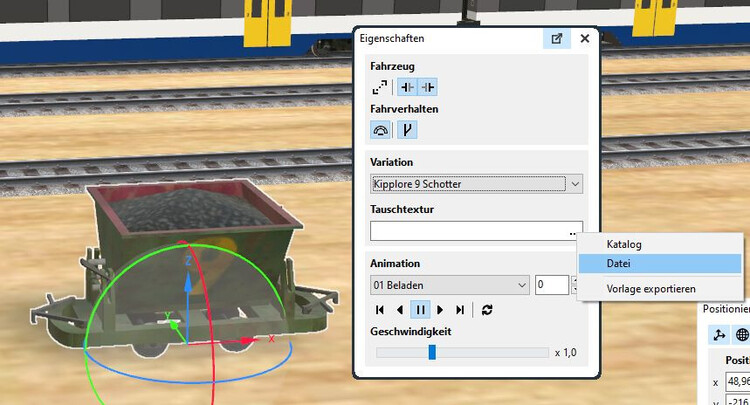Click the green Y axis arrow of the gizmo
This screenshot has width=750, height=405.
click(174, 326)
